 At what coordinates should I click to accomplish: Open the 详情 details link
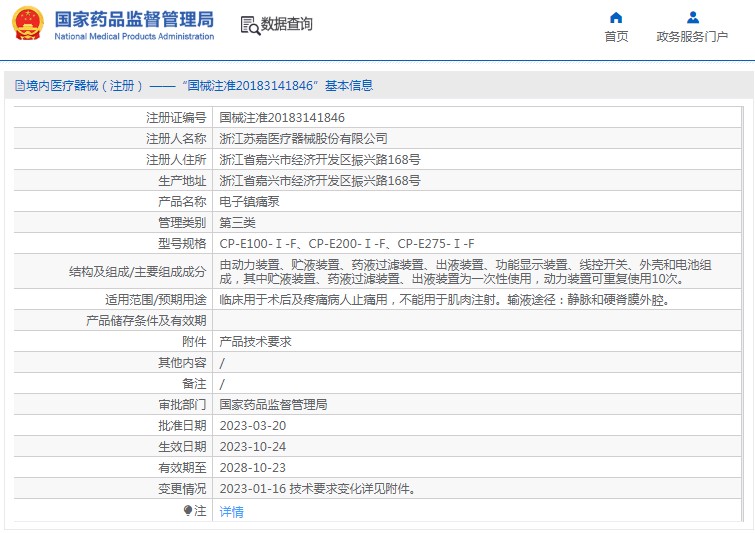231,511
